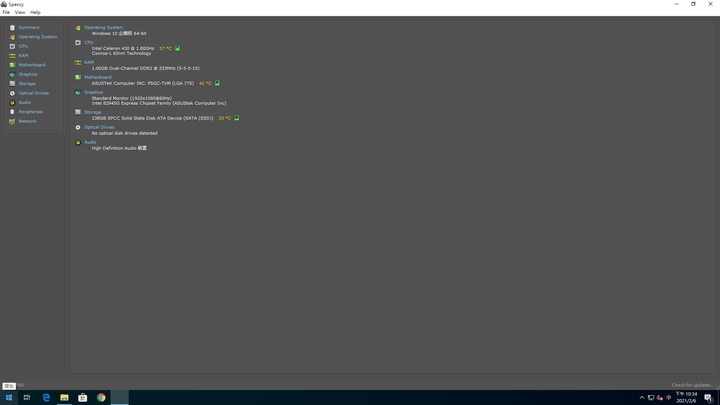The height and width of the screenshot is (405, 720).
Task: Click the Motherboard sidebar icon
Action: coord(12,65)
